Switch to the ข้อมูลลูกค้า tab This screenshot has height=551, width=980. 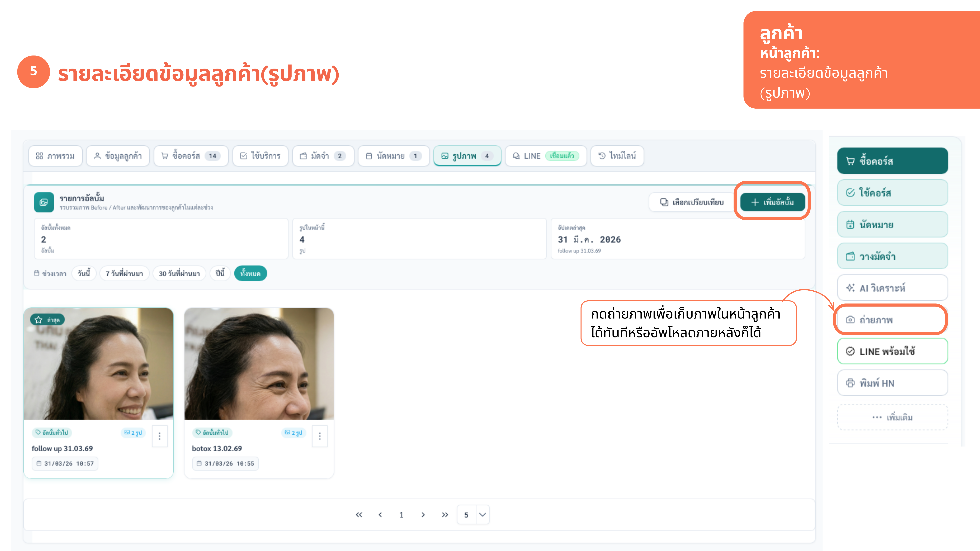coord(118,156)
